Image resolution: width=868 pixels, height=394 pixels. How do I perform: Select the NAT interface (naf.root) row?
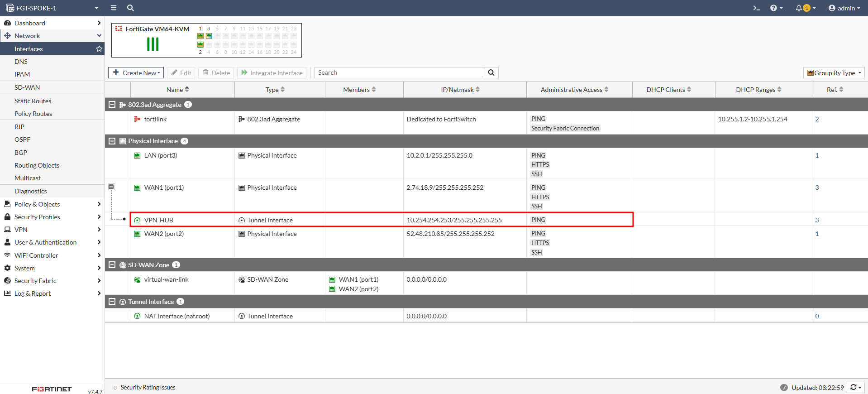[x=486, y=316]
